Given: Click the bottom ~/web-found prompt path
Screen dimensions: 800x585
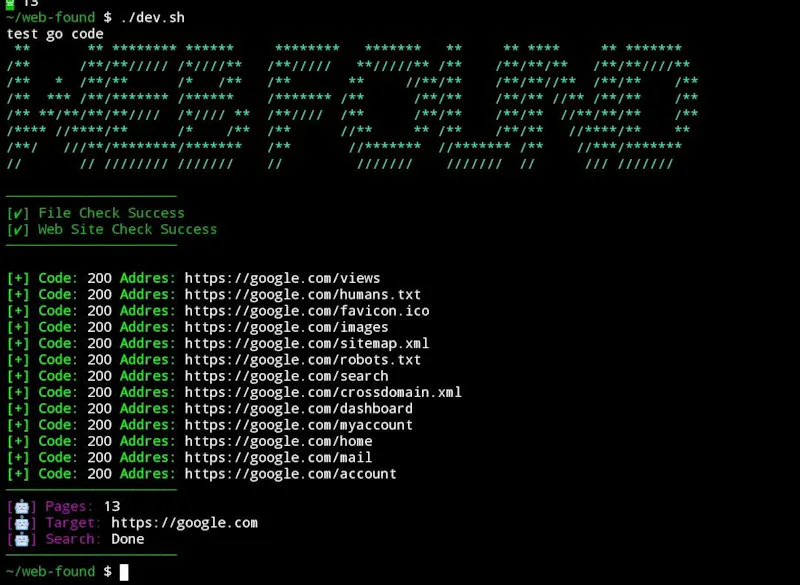Looking at the screenshot, I should (51, 571).
